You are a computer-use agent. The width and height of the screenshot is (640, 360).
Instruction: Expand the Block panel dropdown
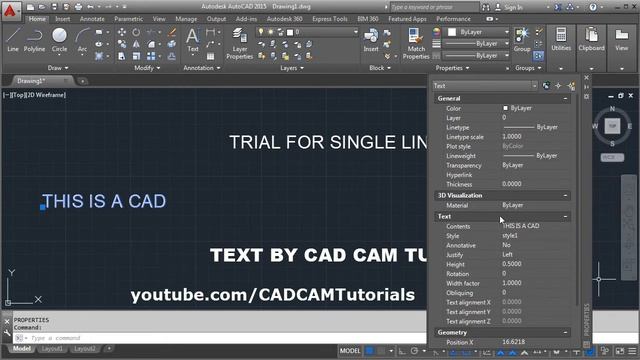[380, 68]
